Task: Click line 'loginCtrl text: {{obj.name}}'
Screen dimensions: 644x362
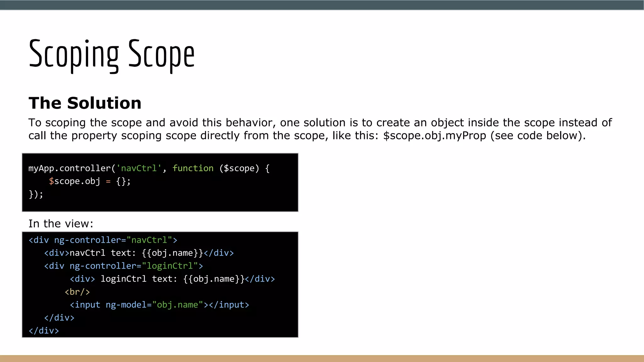Action: [172, 279]
